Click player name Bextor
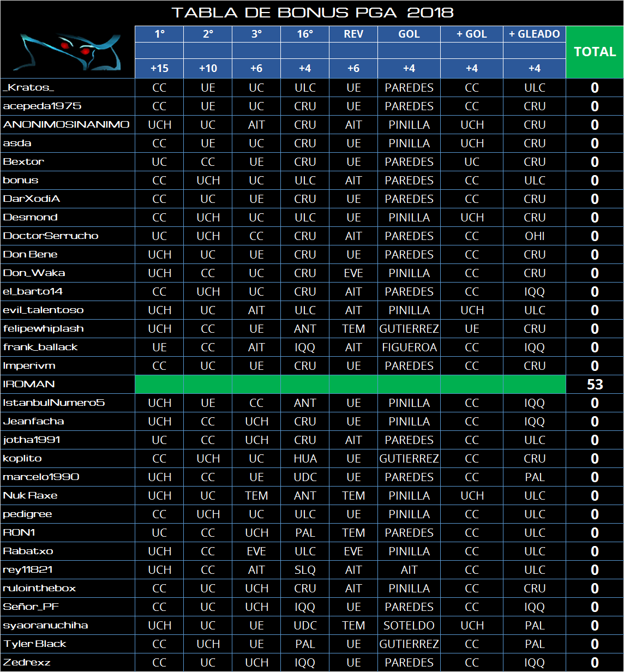 [x=23, y=162]
